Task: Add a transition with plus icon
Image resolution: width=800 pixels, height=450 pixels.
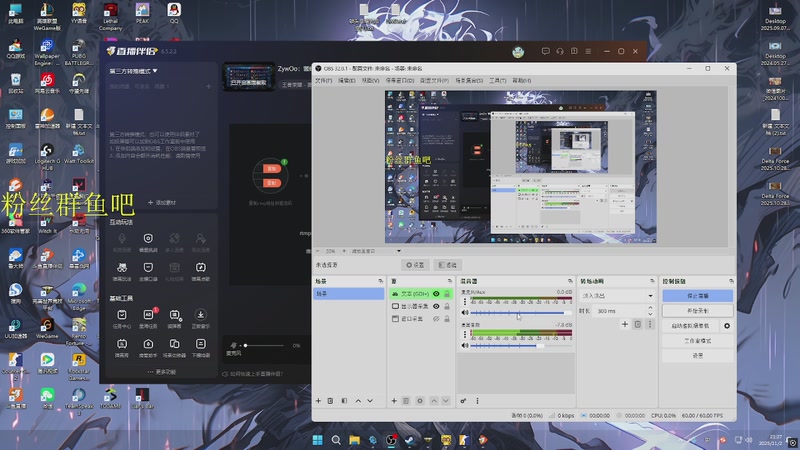Action: pos(624,324)
